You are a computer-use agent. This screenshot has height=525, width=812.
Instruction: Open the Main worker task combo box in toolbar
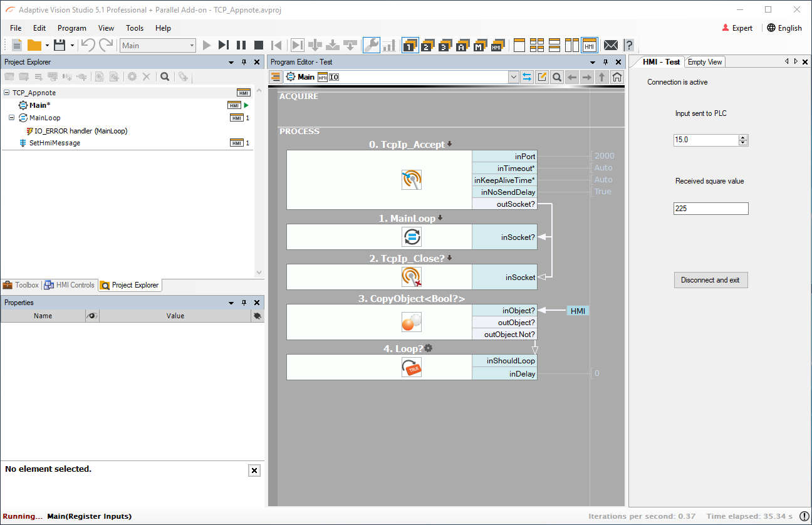192,45
